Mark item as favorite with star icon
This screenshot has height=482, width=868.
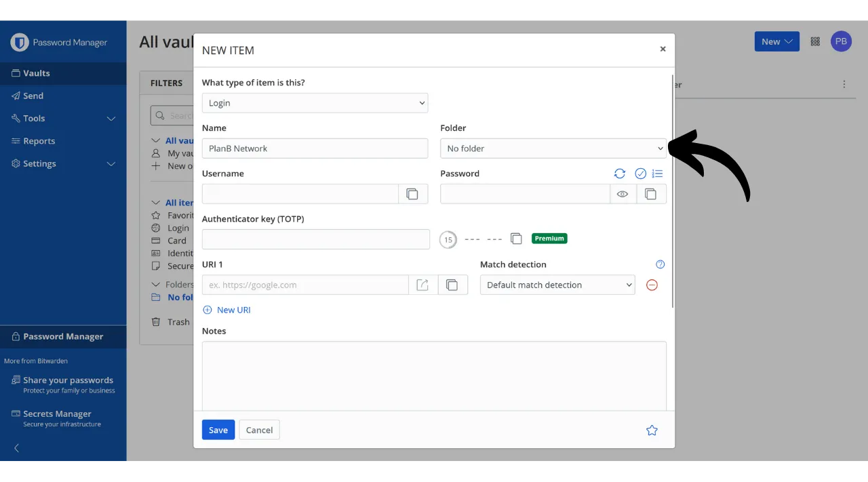click(x=652, y=430)
